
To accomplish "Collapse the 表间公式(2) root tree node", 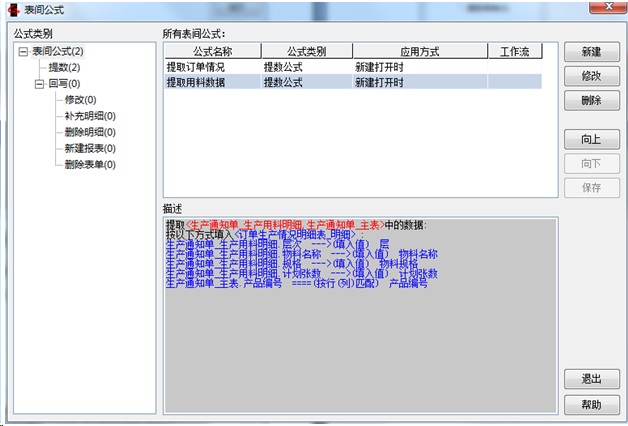I will coord(23,51).
